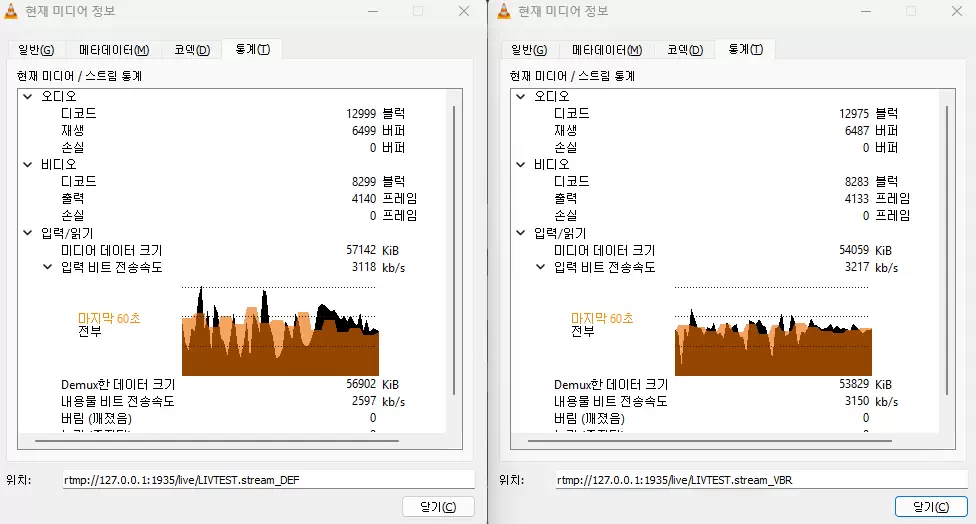Collapse 입력 비트 전송속도 graph in right window
This screenshot has width=976, height=524.
[540, 267]
